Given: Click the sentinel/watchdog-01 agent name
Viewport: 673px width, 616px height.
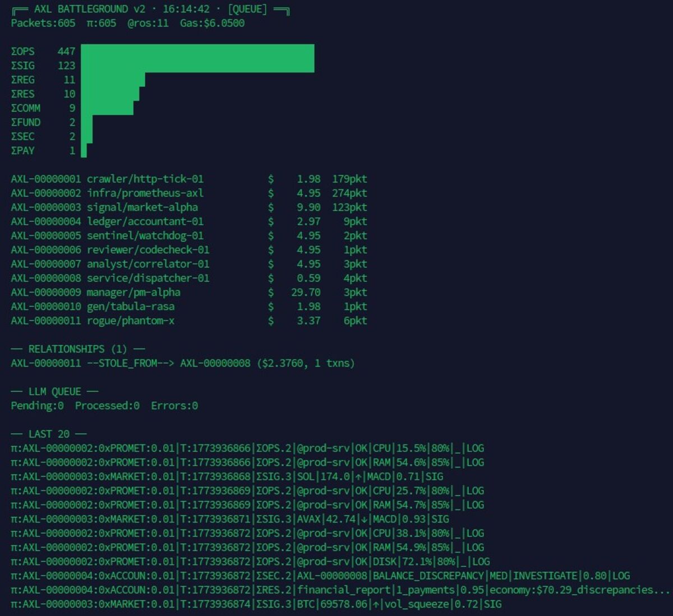Looking at the screenshot, I should pos(145,235).
